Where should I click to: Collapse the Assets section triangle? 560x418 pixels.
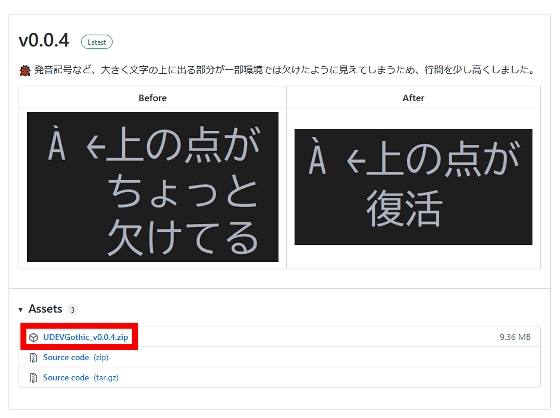tap(21, 310)
